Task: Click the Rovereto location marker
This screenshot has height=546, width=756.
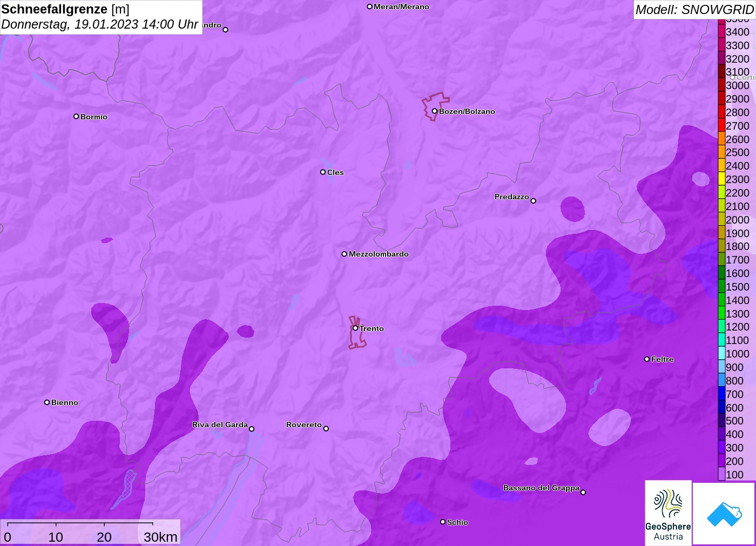Action: point(326,429)
